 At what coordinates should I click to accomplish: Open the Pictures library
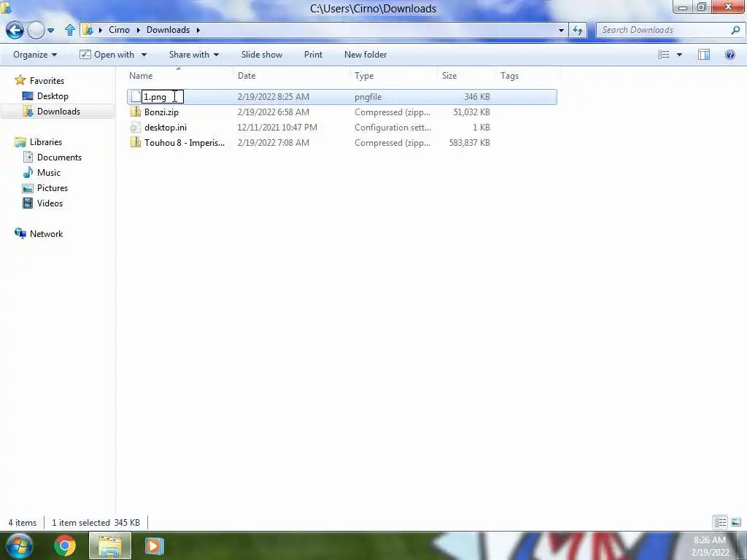(x=53, y=187)
